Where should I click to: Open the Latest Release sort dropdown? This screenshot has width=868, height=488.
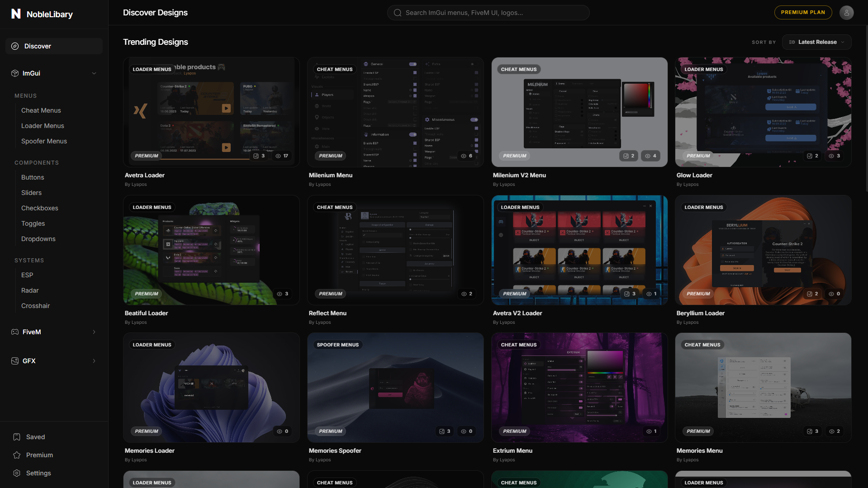[x=816, y=42]
